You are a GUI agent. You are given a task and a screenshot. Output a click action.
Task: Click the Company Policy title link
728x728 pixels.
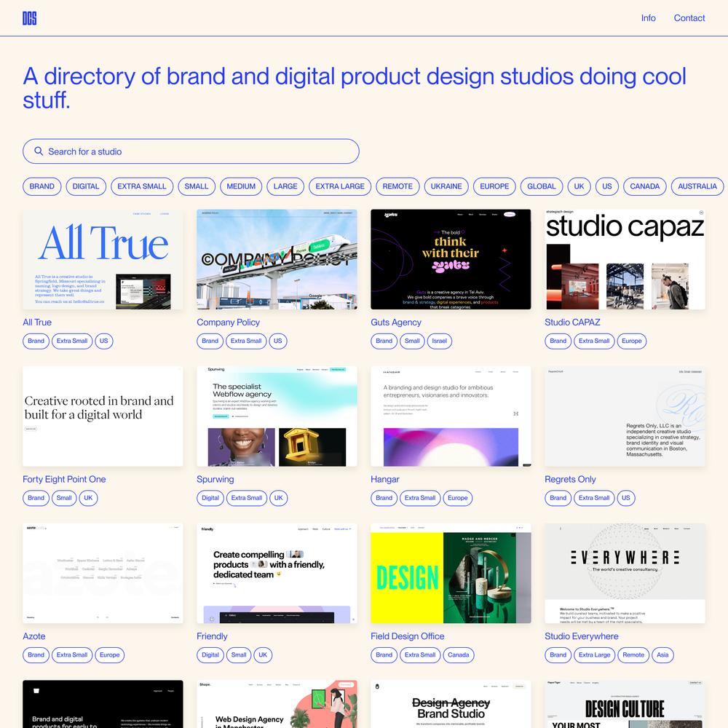point(228,323)
